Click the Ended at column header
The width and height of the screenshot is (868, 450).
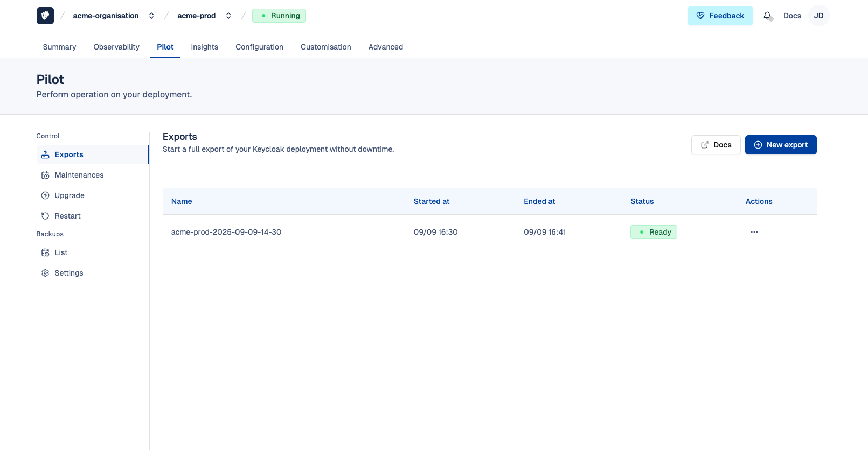tap(539, 201)
